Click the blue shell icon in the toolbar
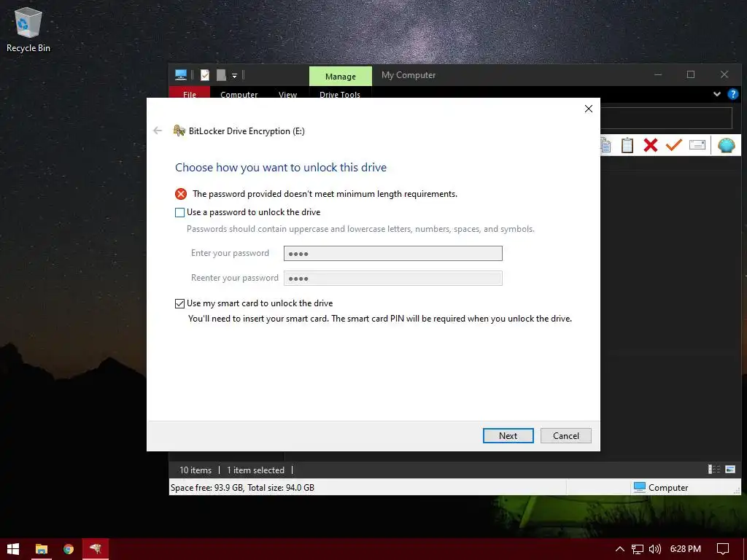 coord(726,145)
